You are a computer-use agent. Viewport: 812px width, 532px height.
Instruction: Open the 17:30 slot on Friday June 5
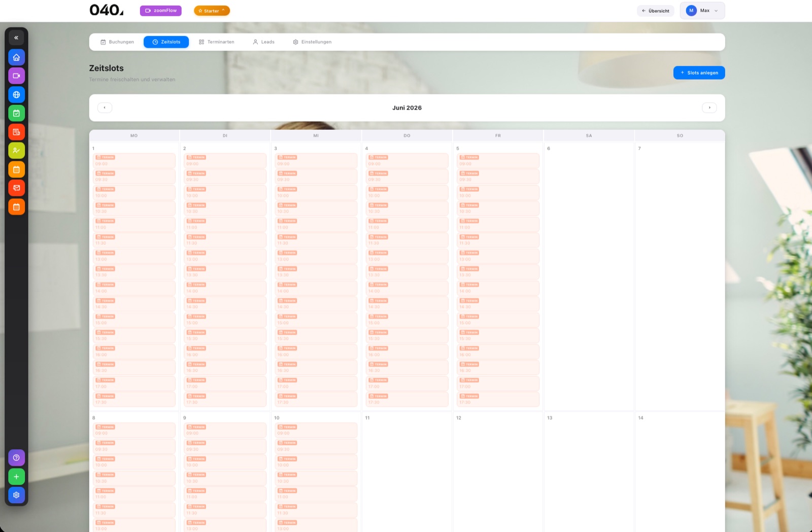498,400
